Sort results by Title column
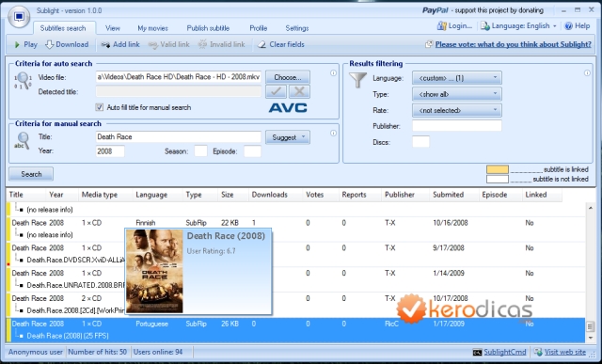 point(25,195)
